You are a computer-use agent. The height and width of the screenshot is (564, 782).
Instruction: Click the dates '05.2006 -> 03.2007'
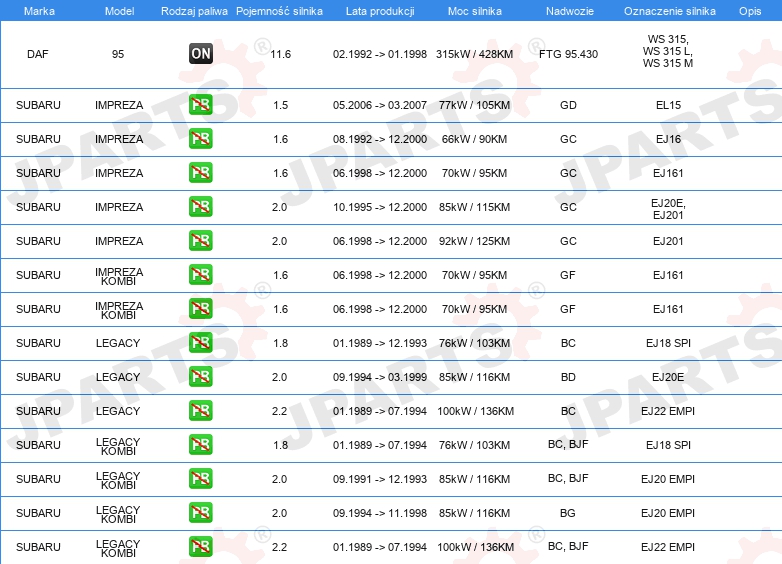coord(380,105)
